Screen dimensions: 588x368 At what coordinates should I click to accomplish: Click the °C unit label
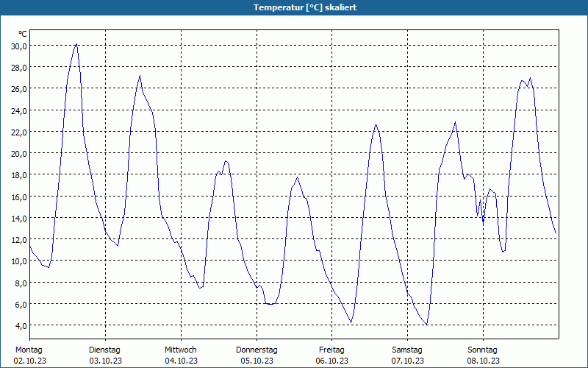23,34
